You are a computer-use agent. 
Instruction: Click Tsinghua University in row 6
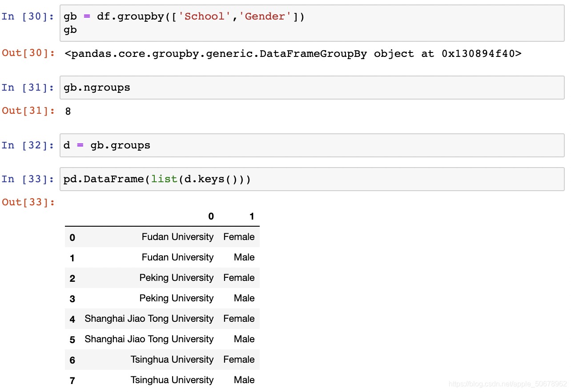[172, 360]
